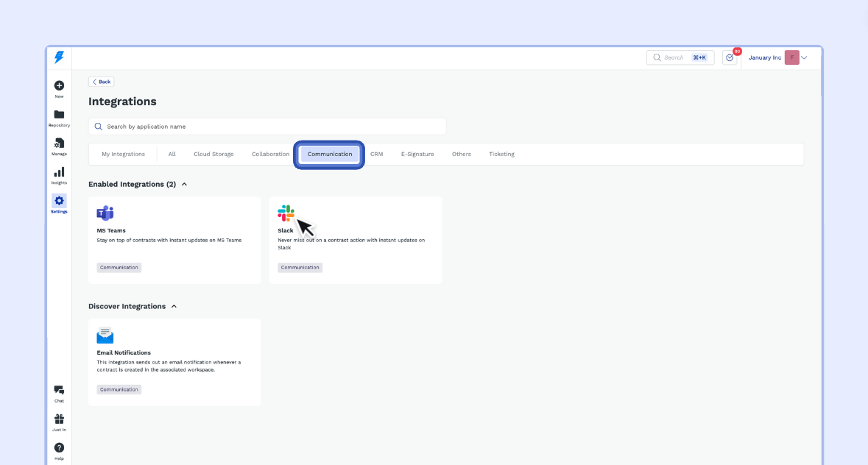The width and height of the screenshot is (868, 465).
Task: Switch to the CRM tab
Action: [376, 155]
